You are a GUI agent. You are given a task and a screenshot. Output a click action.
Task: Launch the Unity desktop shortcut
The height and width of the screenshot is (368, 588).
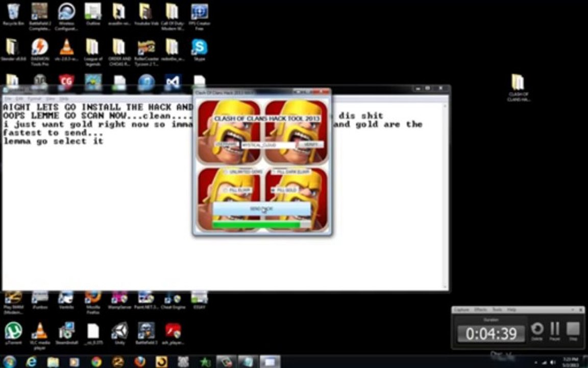[x=119, y=333]
